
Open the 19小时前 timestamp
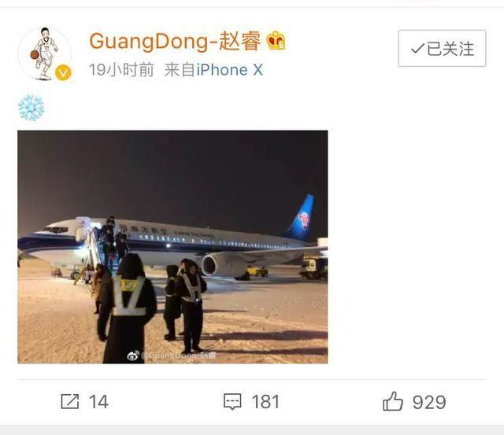click(121, 70)
